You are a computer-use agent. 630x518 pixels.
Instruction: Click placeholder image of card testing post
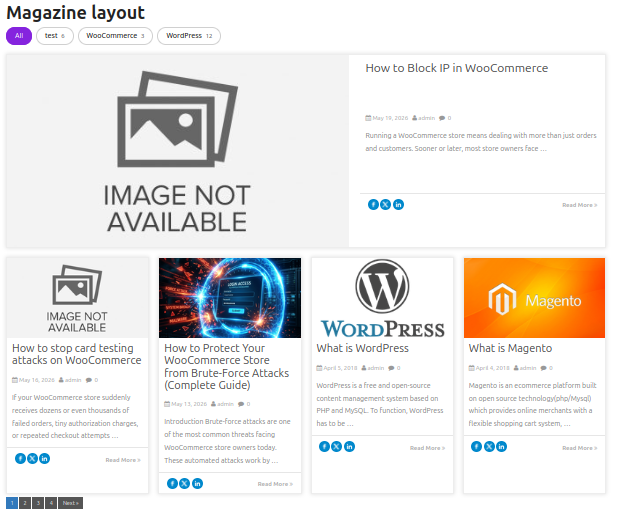(x=77, y=298)
